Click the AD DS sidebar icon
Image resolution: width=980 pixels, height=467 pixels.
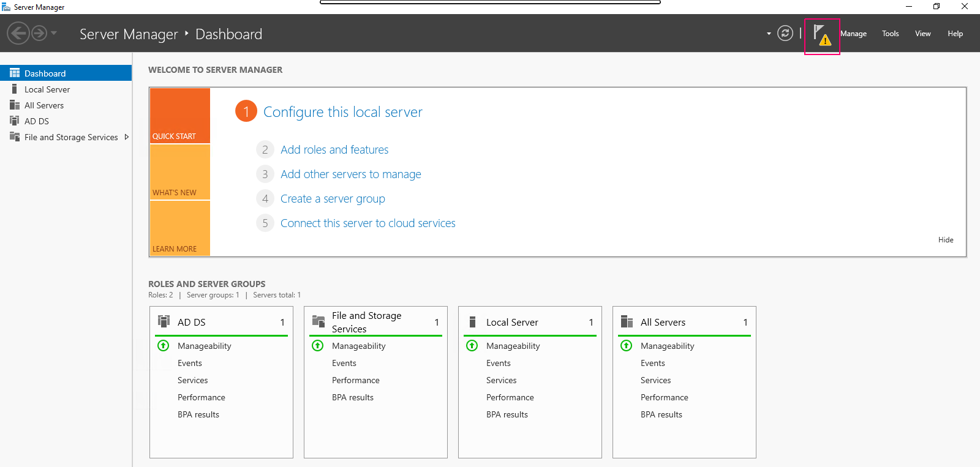[x=15, y=121]
